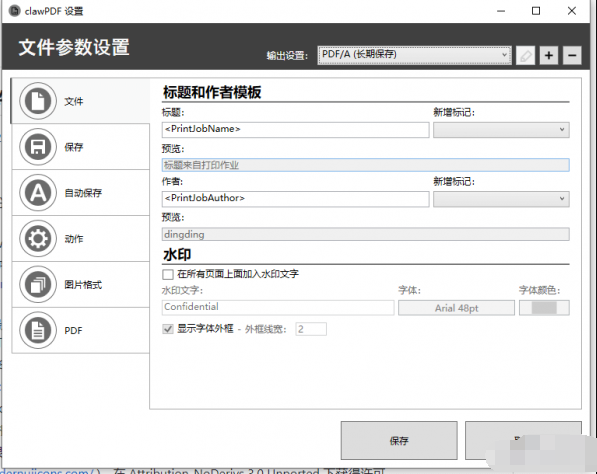The image size is (597, 474).
Task: Click the 标题和作者模板 section heading
Action: coord(212,93)
